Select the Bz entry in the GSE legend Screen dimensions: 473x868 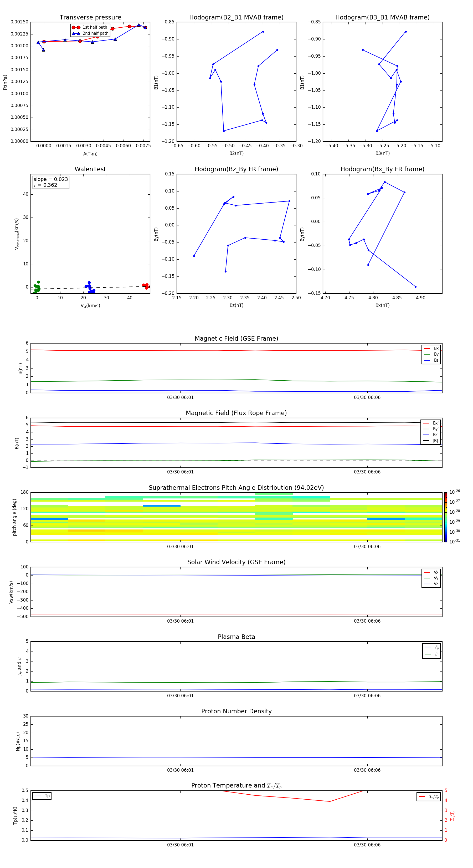click(x=431, y=360)
